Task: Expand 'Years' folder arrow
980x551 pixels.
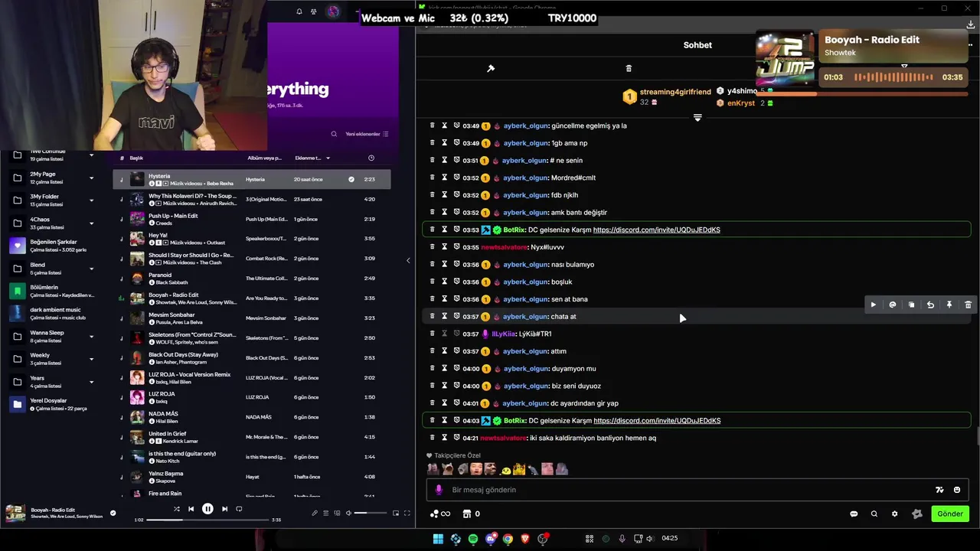Action: 91,381
